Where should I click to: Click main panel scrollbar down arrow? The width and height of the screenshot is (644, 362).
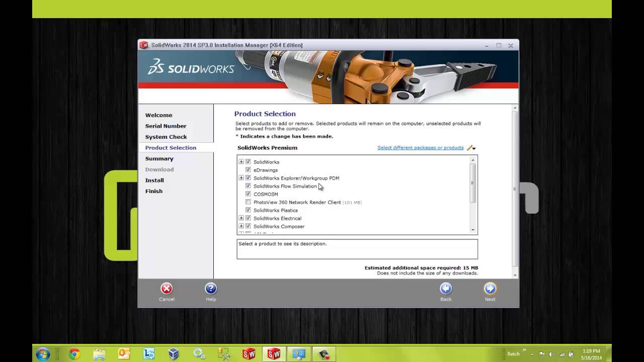coord(515,276)
